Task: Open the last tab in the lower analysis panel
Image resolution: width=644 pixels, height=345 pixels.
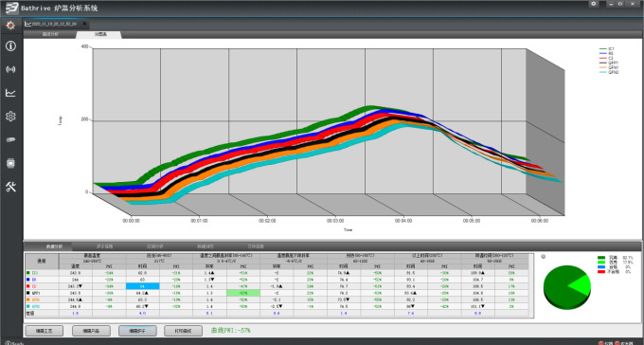Action: [x=256, y=246]
